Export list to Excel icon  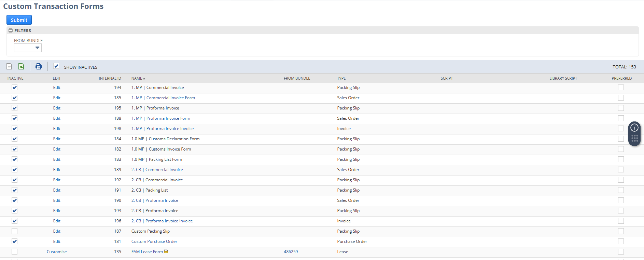[x=21, y=66]
